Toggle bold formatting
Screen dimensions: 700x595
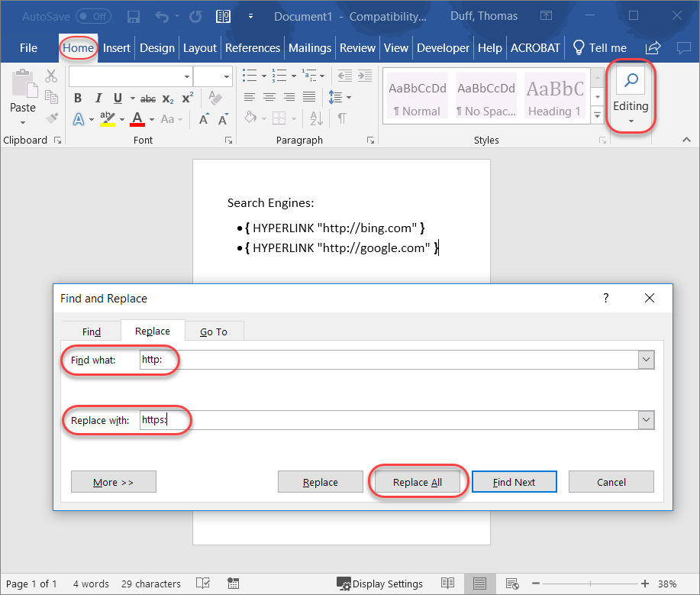tap(77, 98)
